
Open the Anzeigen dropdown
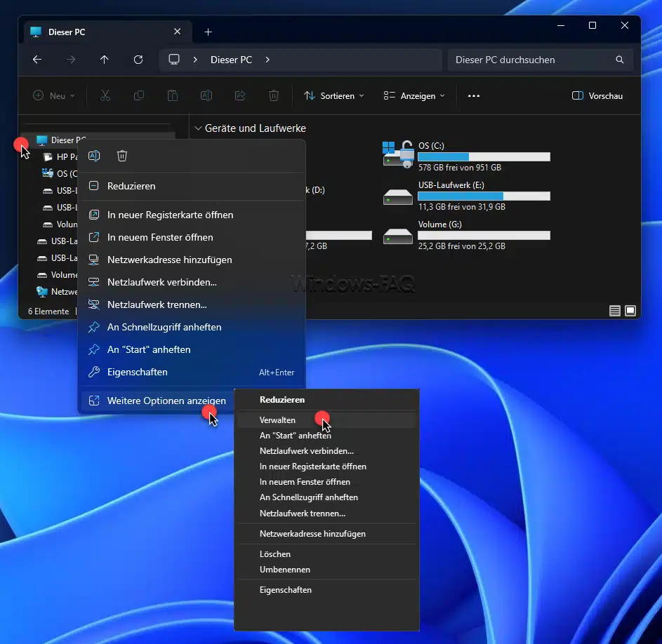[413, 96]
